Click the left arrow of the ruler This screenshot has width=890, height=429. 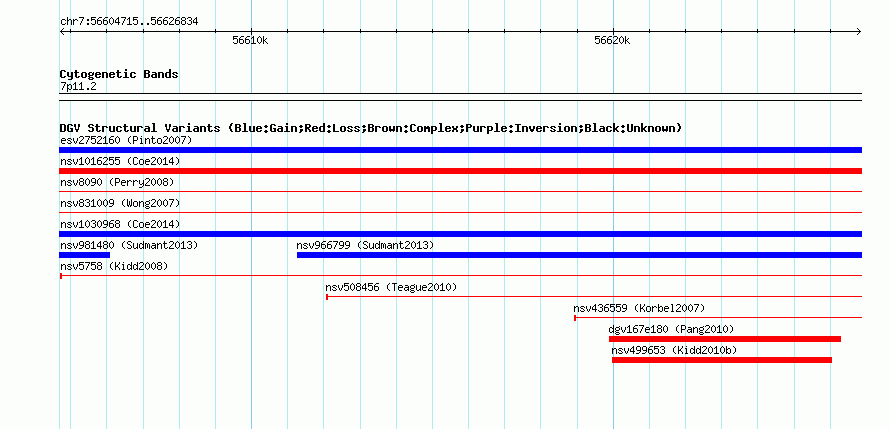pos(64,31)
